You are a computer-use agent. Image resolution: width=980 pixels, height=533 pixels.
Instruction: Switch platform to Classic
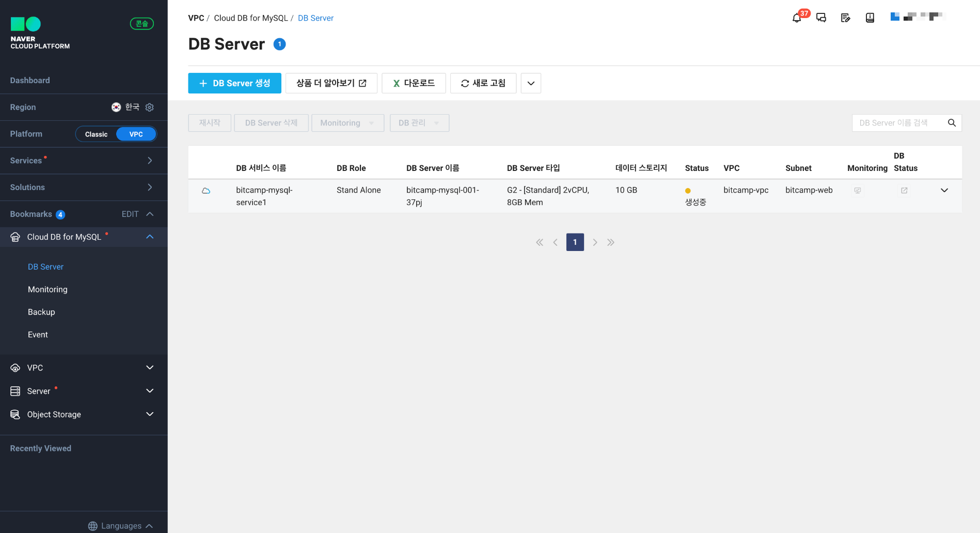click(97, 134)
